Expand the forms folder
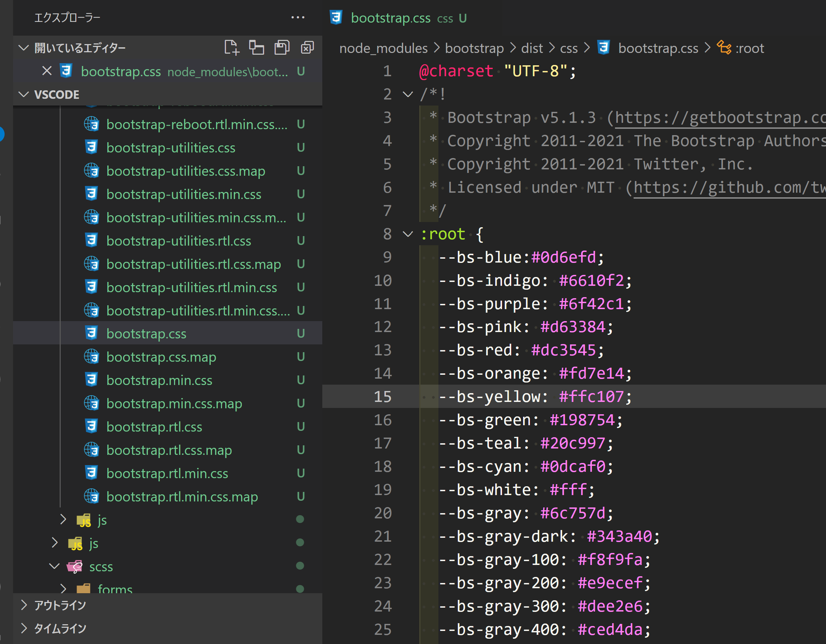826x644 pixels. point(63,589)
